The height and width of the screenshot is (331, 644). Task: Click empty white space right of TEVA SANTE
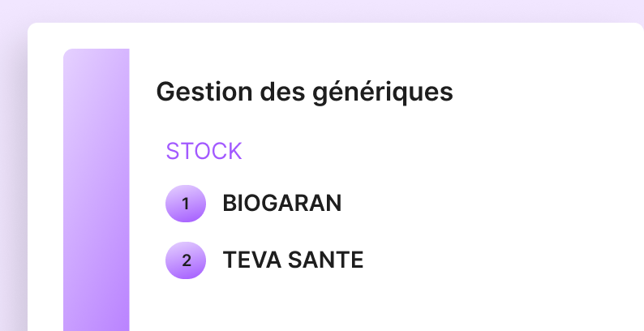503,260
